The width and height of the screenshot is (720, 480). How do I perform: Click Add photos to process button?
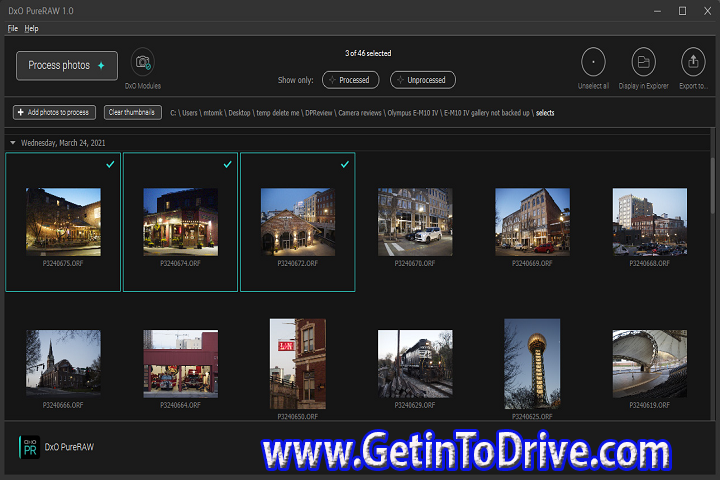tap(54, 113)
